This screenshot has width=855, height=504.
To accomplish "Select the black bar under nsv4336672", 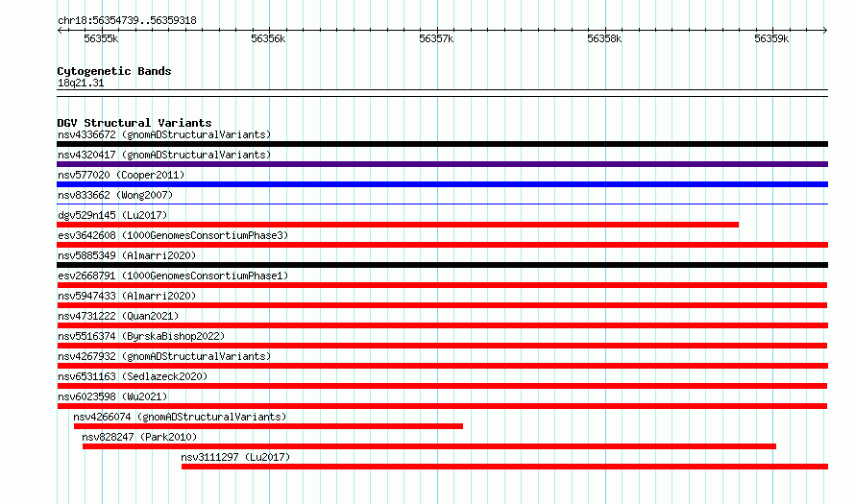I will (442, 144).
